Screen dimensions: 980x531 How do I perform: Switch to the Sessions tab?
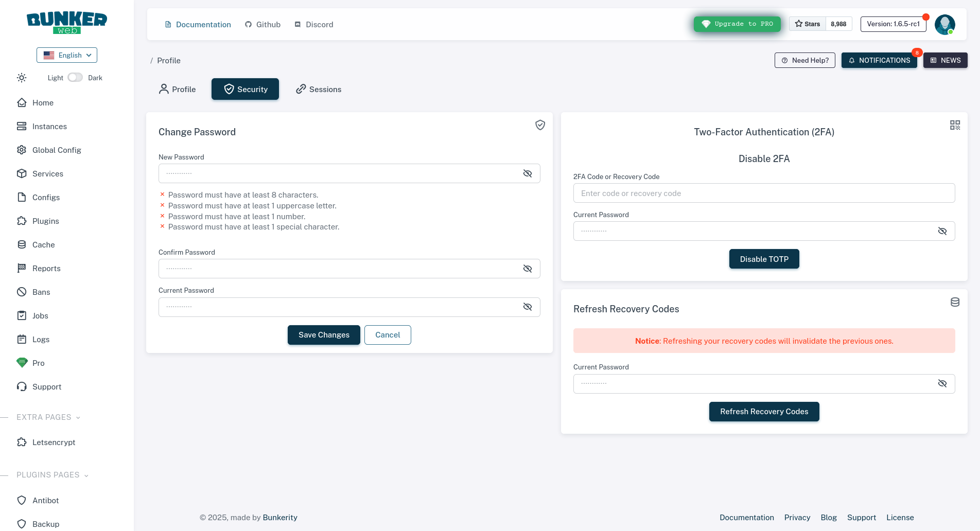319,90
